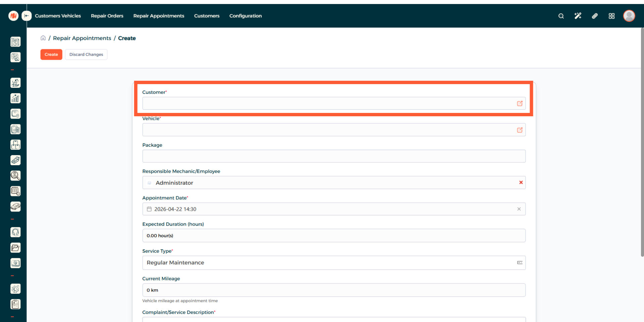The height and width of the screenshot is (322, 644).
Task: Open the search icon in top bar
Action: click(561, 16)
